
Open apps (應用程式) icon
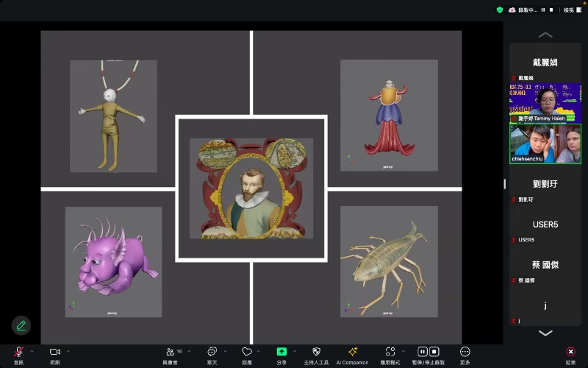pos(390,352)
